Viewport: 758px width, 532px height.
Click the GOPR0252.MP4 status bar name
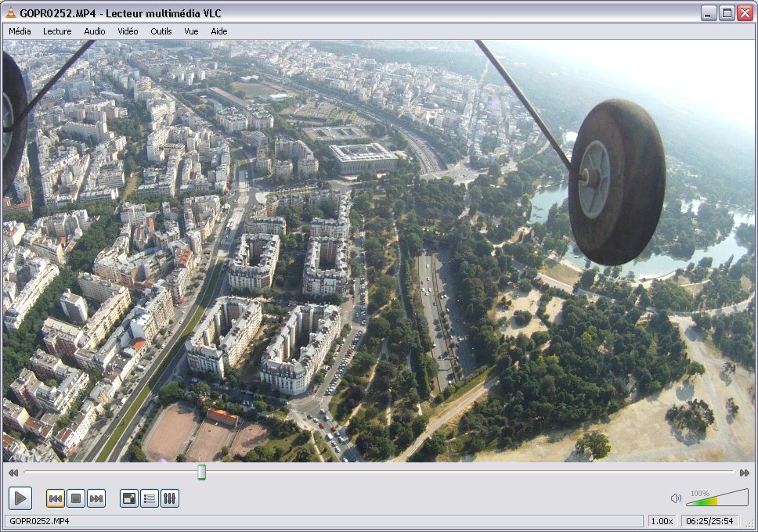click(39, 521)
